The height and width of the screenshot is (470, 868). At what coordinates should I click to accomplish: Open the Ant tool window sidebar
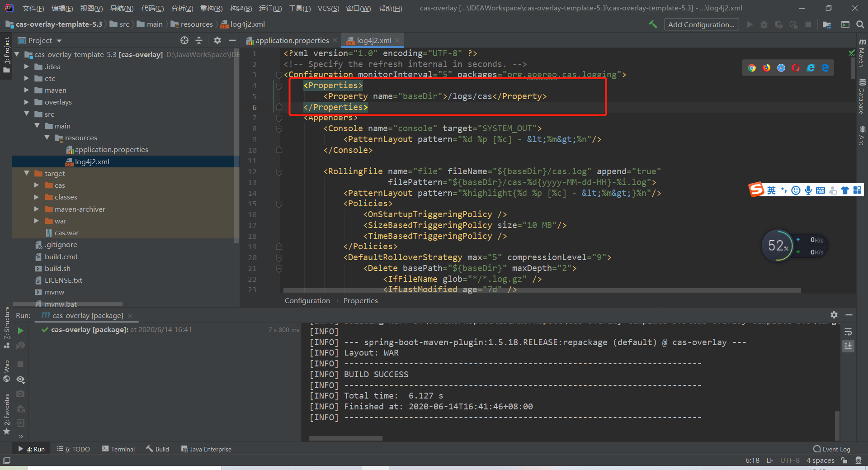862,135
